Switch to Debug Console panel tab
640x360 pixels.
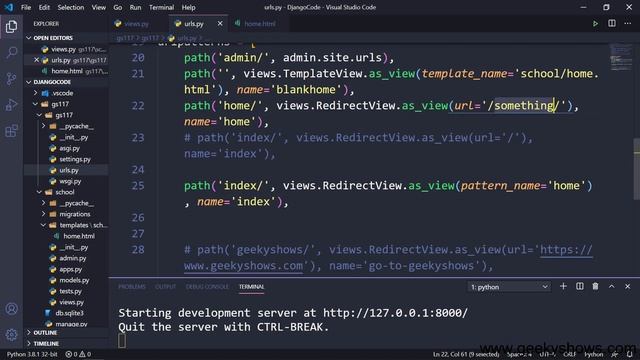click(x=207, y=287)
